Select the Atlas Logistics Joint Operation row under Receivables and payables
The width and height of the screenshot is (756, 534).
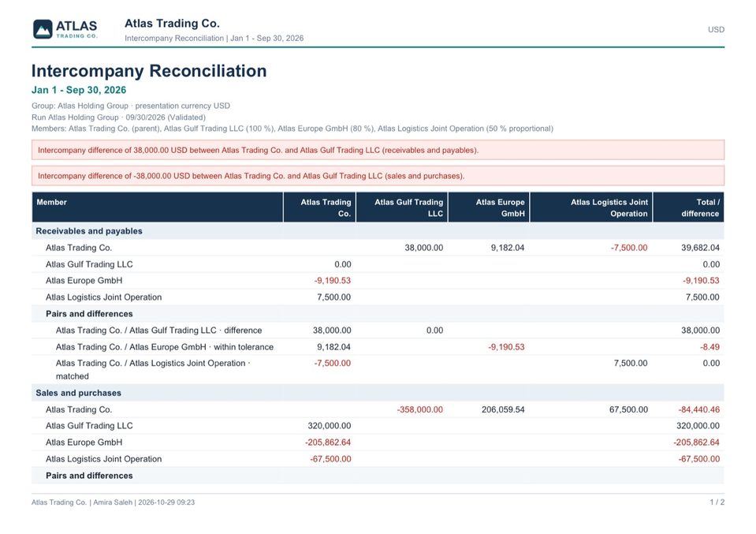pyautogui.click(x=378, y=297)
